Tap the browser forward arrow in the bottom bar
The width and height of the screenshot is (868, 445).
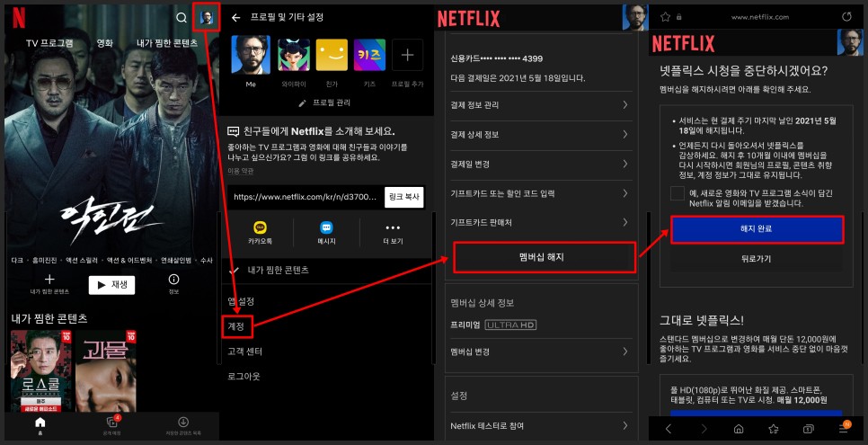point(704,429)
